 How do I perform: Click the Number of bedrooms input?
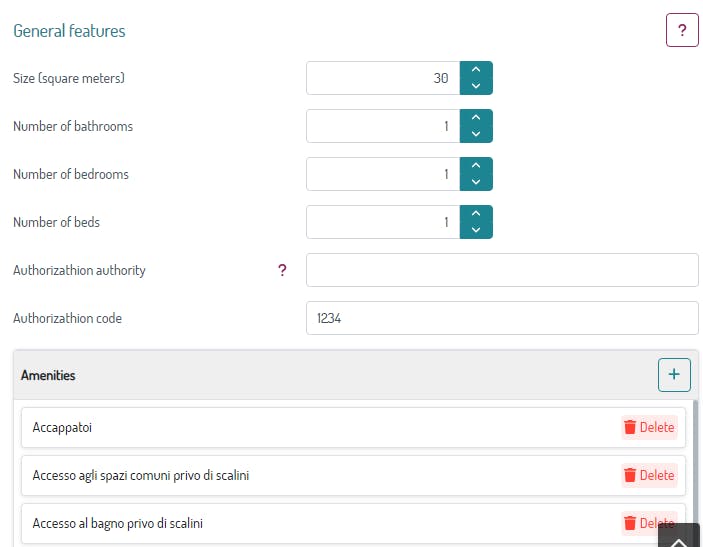(383, 174)
